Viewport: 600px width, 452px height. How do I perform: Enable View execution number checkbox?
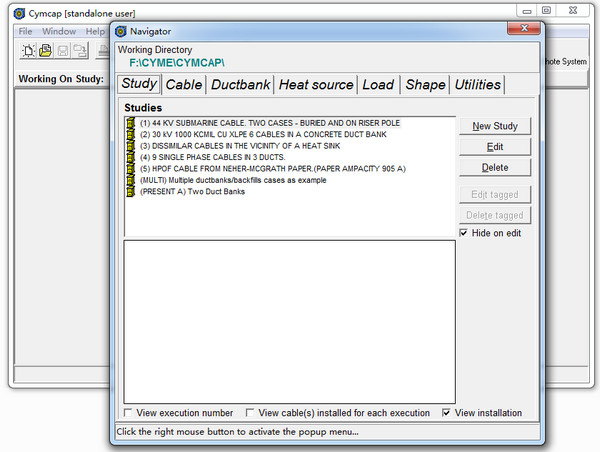[x=128, y=412]
